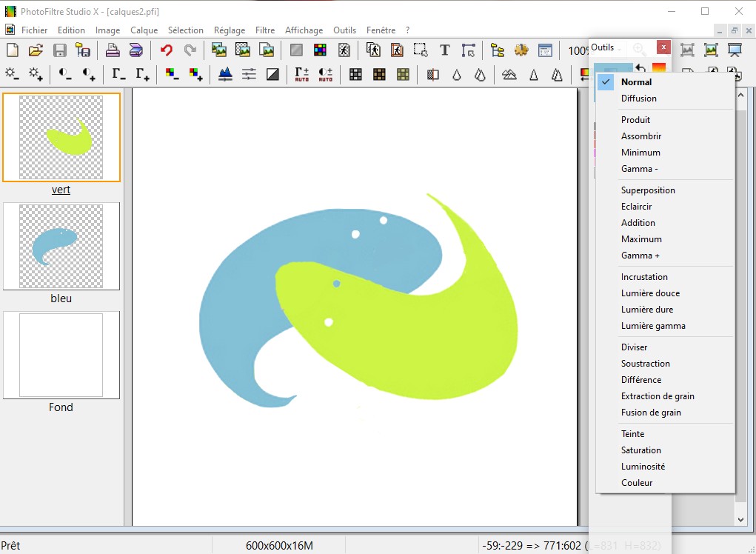
Task: Increase contrast with the half-circle plus icon
Action: click(89, 74)
